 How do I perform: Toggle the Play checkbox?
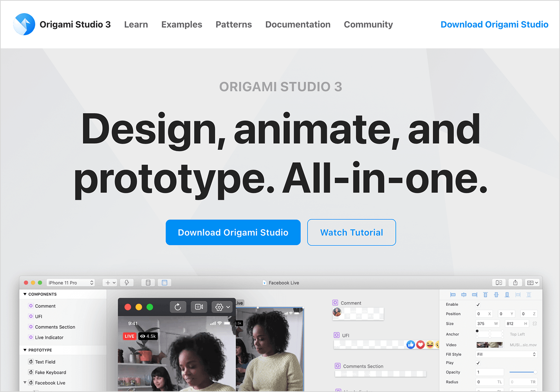(x=478, y=363)
